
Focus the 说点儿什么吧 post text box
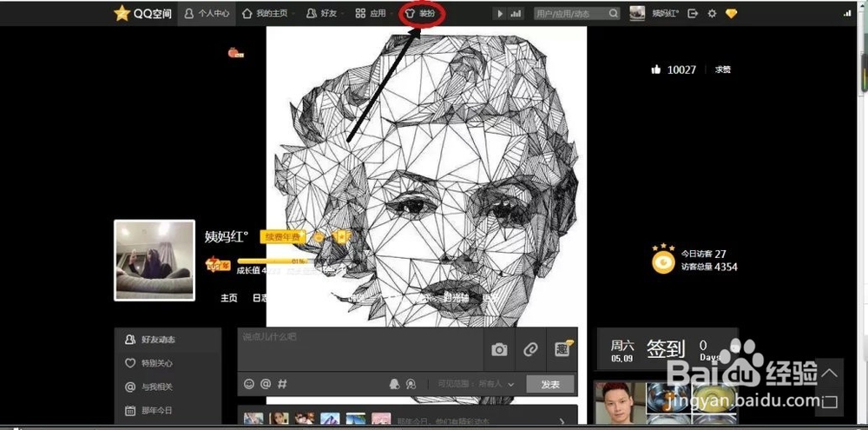coord(360,349)
